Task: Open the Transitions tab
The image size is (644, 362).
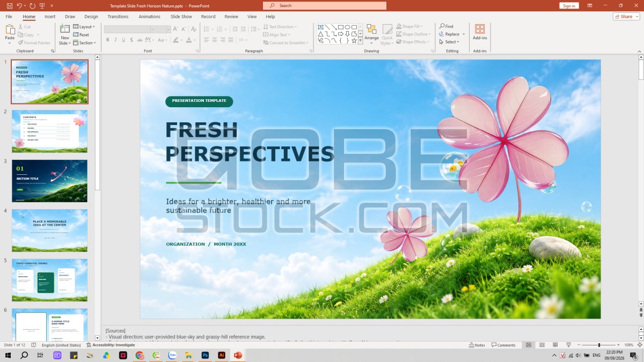Action: 118,17
